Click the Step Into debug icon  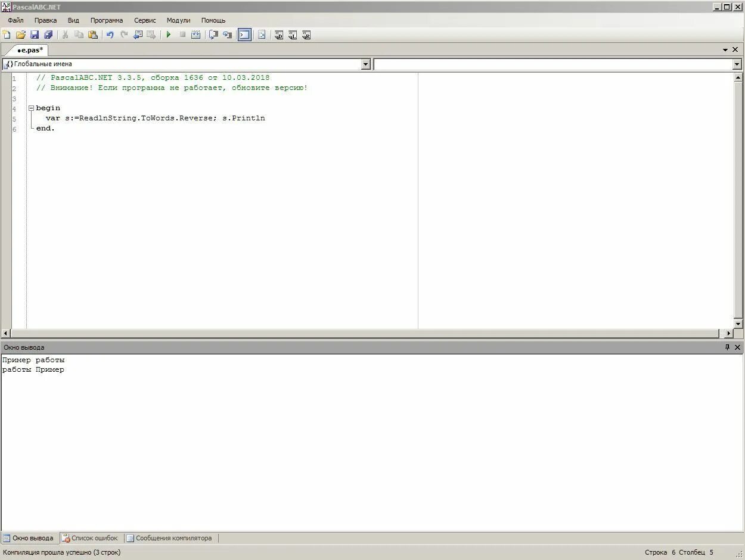click(x=227, y=35)
